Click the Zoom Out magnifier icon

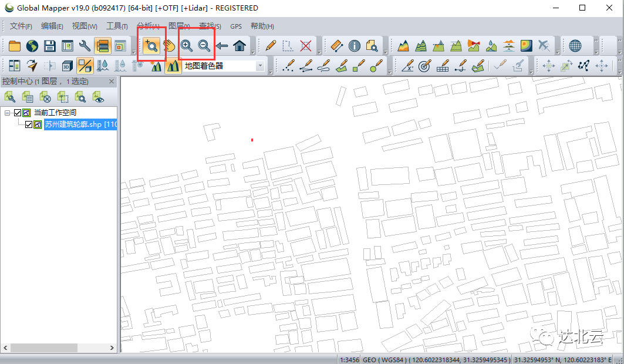[x=204, y=46]
